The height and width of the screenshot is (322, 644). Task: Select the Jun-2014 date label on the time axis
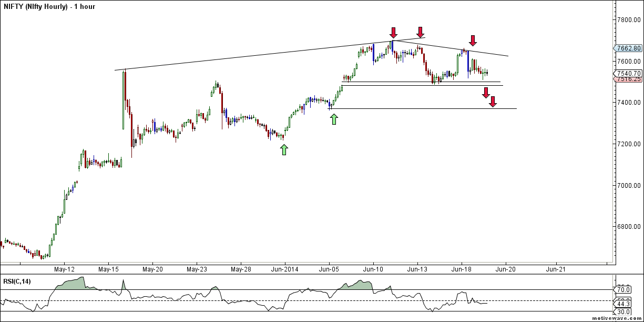[x=284, y=269]
